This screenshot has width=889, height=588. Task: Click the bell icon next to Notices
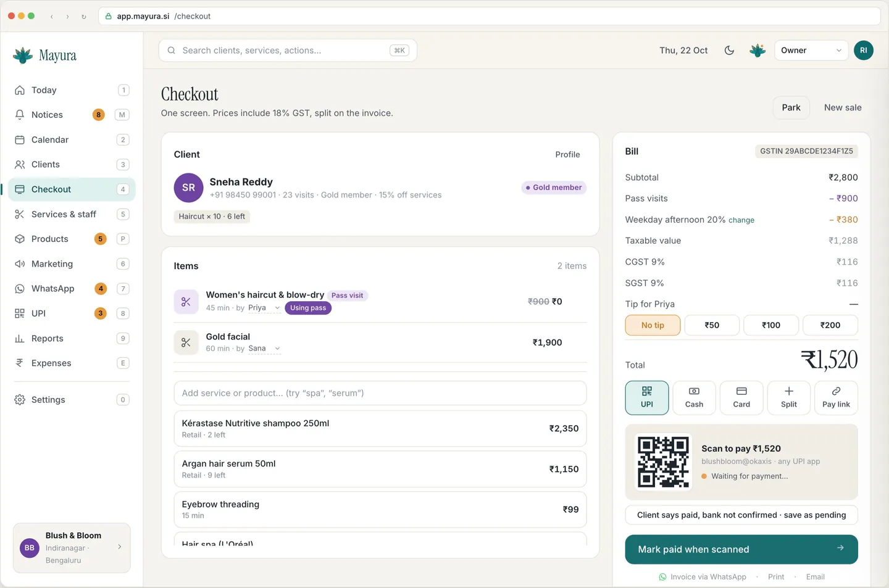tap(20, 115)
